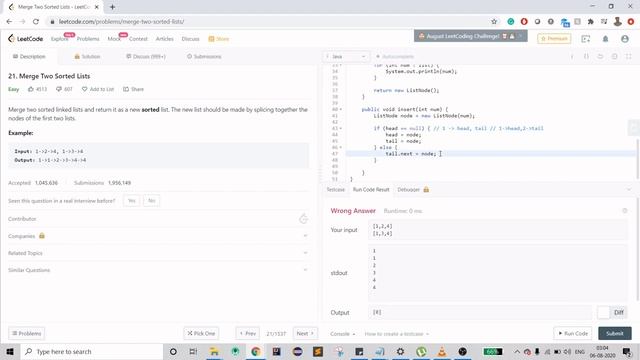640x360 pixels.
Task: Open the locked Debugger tab
Action: [x=413, y=189]
